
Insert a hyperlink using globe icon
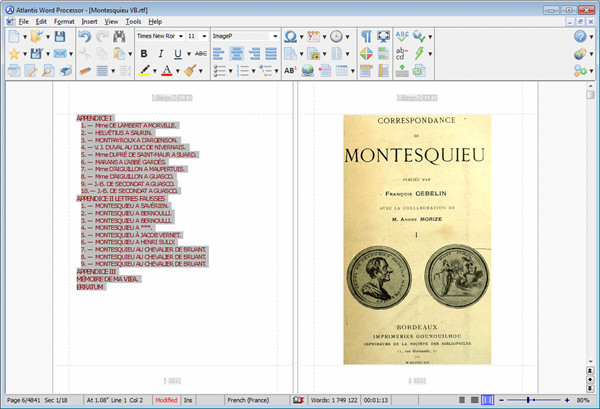click(308, 70)
